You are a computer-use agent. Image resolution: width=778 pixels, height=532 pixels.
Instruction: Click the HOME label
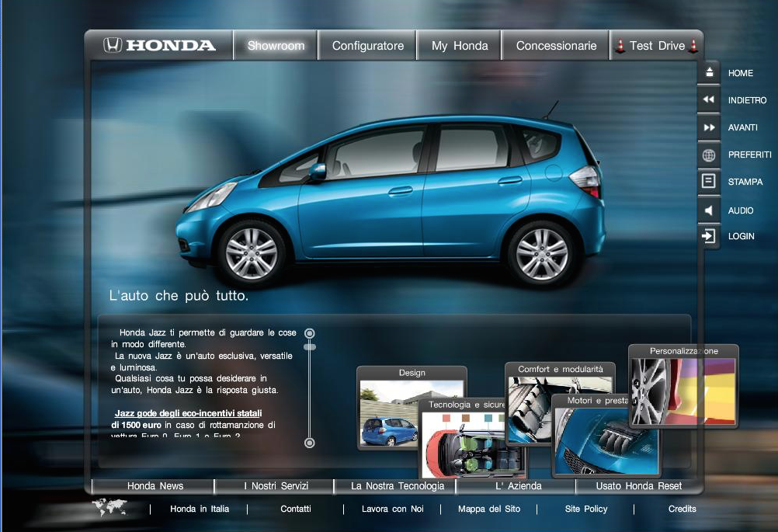(740, 73)
